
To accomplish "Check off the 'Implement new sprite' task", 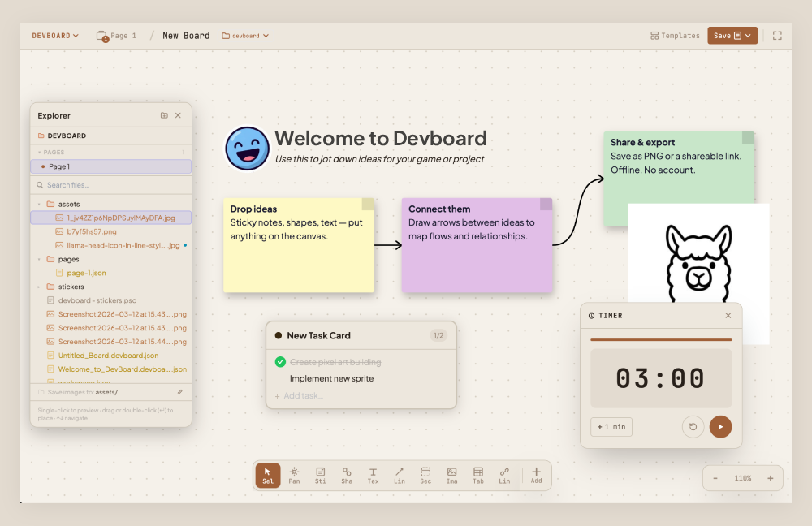I will pyautogui.click(x=280, y=378).
